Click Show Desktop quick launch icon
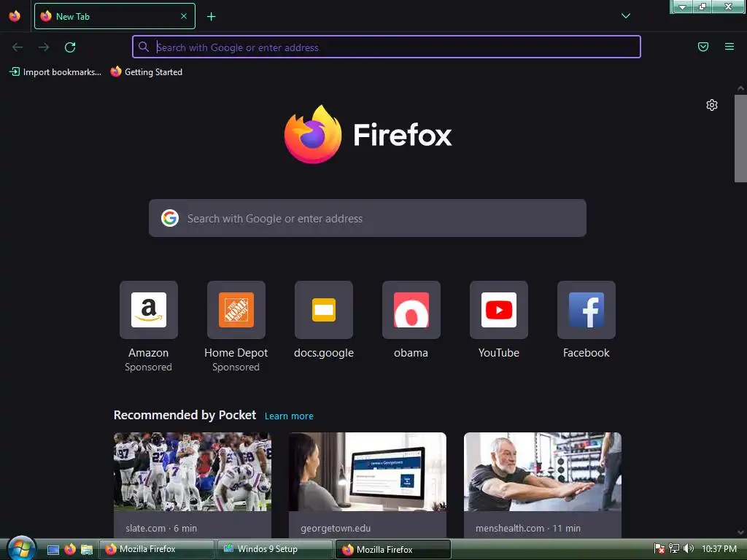Screen dimensions: 747x560 [x=53, y=550]
